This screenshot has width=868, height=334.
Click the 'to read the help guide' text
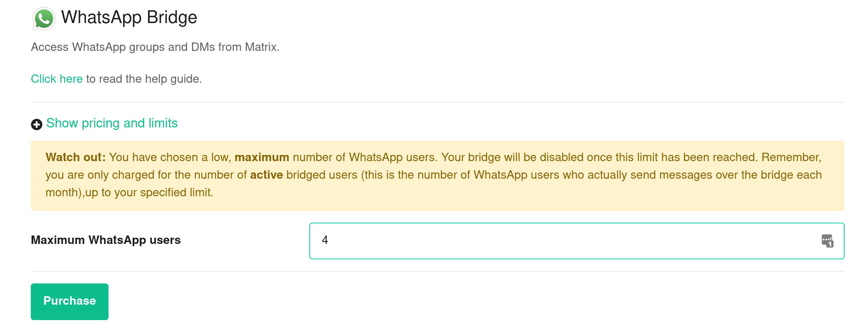pos(144,79)
